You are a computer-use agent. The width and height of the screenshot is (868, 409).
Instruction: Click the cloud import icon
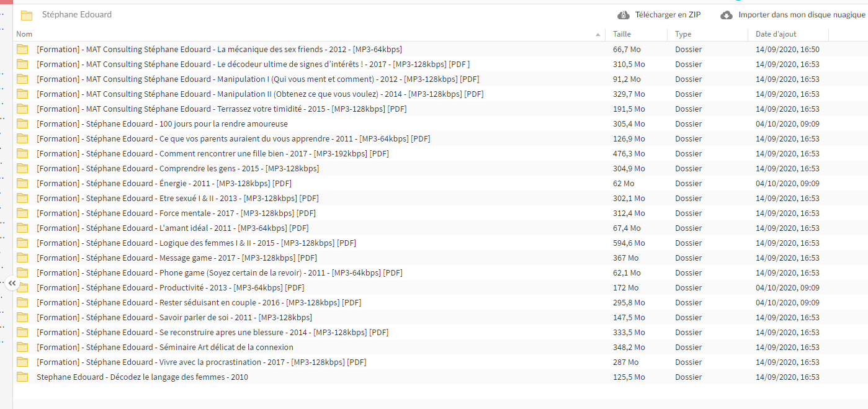pos(727,15)
